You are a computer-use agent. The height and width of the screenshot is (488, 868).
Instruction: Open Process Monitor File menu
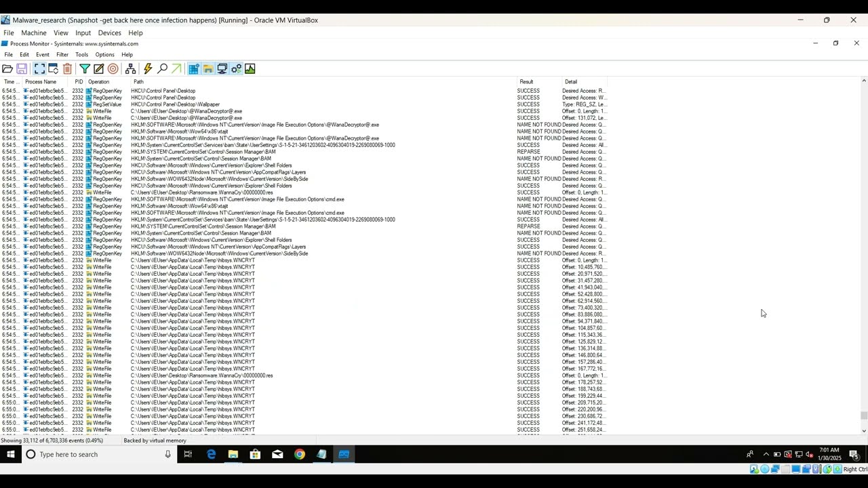(8, 55)
